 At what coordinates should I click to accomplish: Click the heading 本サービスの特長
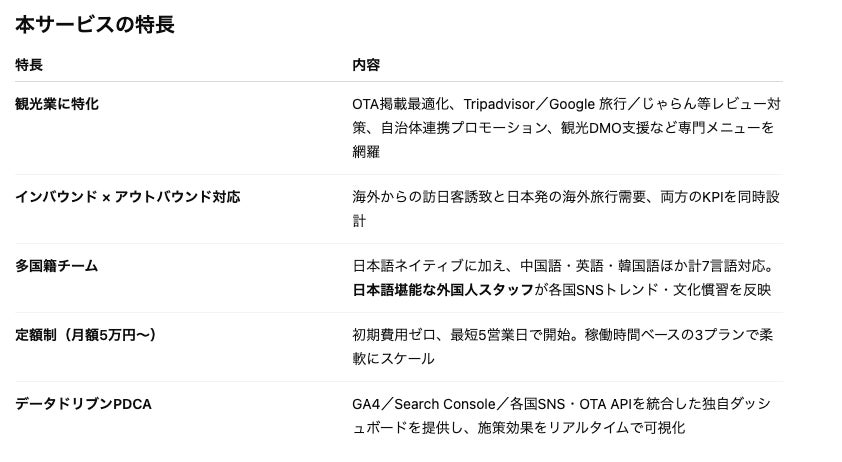point(95,24)
